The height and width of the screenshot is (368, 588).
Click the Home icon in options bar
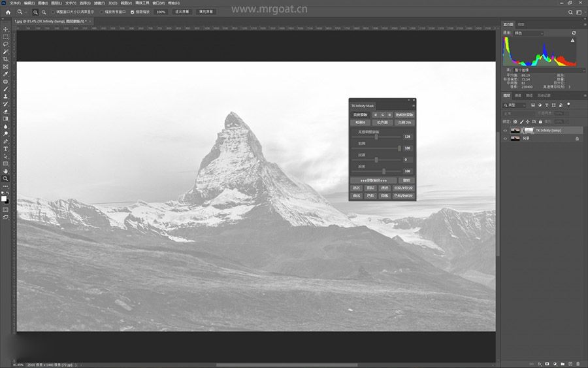[8, 12]
